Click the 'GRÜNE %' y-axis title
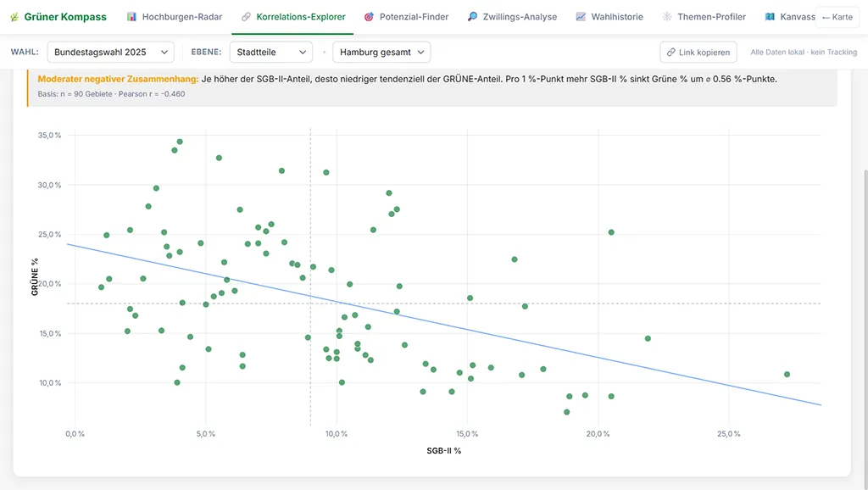Screen dimensions: 868x490 pyautogui.click(x=35, y=277)
